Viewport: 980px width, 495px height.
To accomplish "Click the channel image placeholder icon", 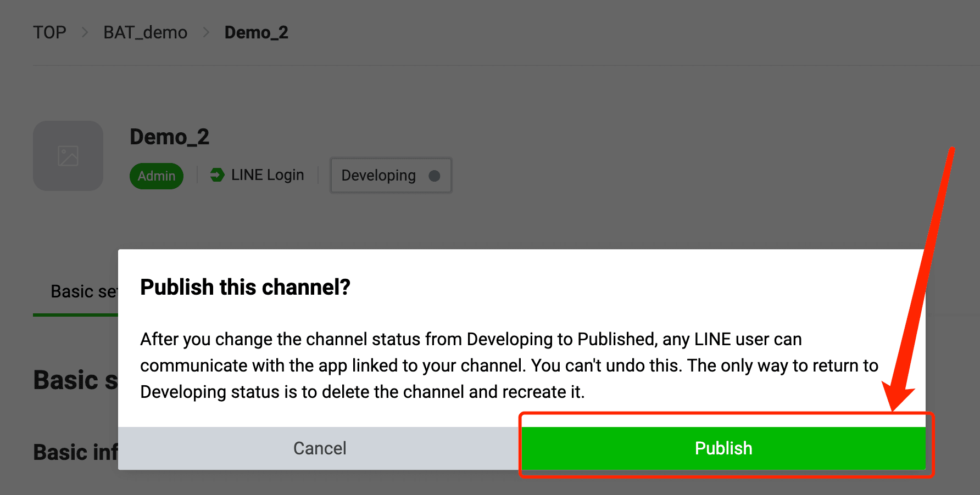I will click(x=68, y=156).
